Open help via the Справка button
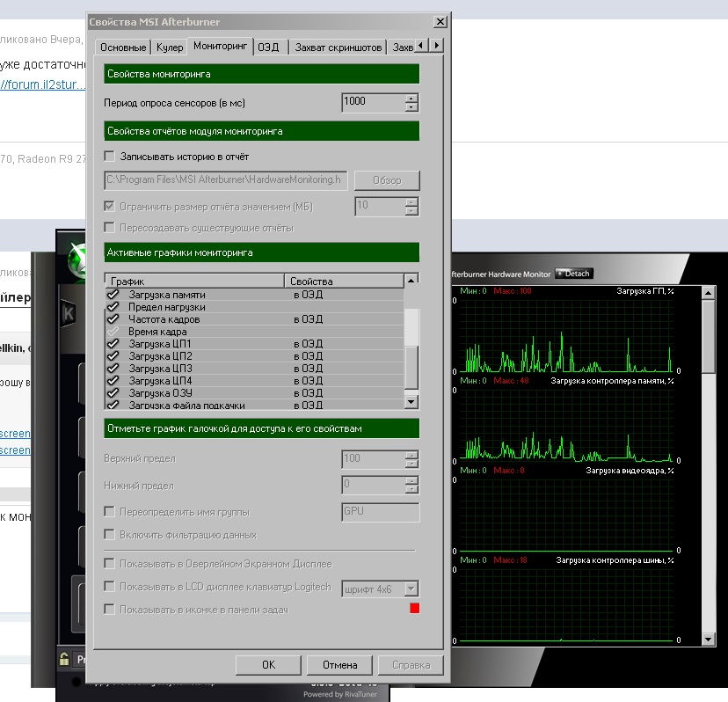 [411, 665]
